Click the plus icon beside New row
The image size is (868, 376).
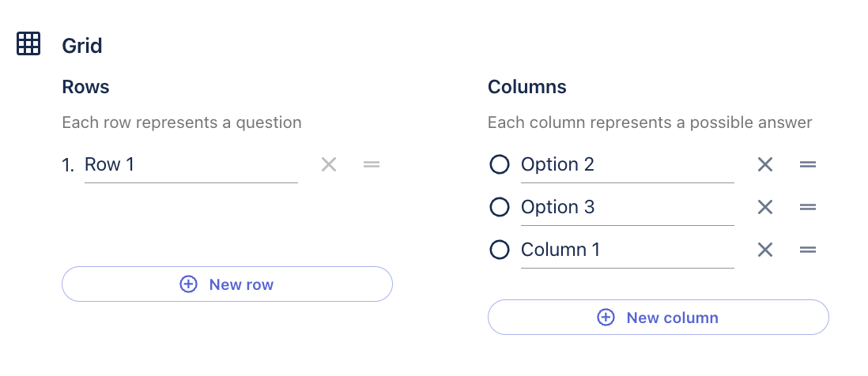click(189, 284)
